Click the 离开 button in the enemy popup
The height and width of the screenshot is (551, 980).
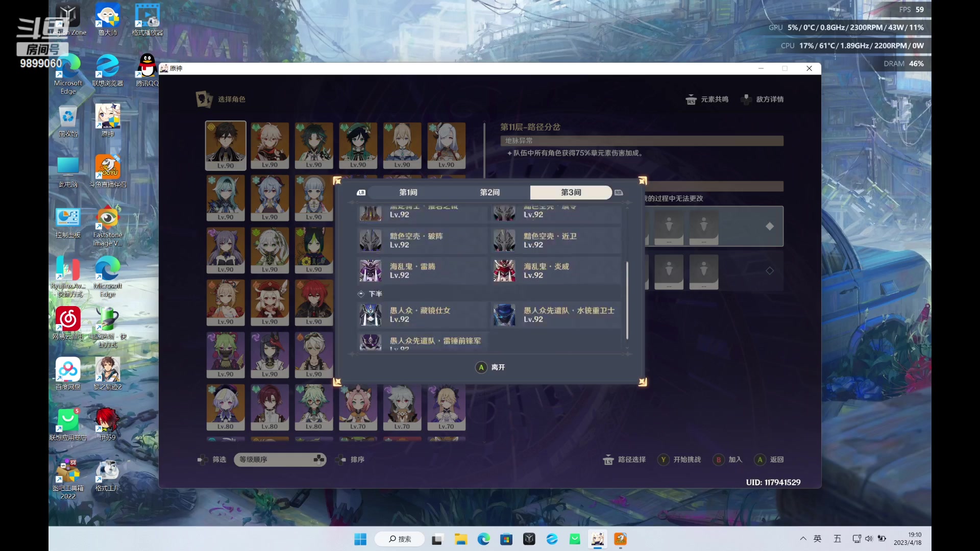490,367
